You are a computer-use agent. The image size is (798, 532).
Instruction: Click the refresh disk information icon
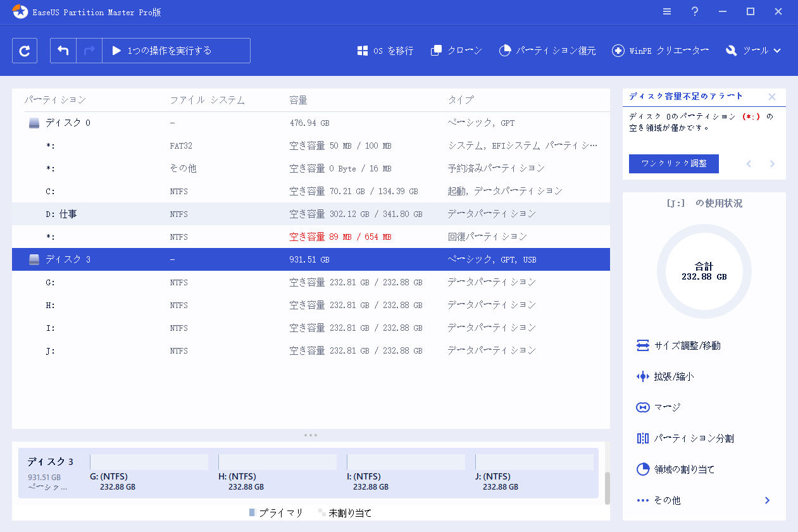coord(25,51)
